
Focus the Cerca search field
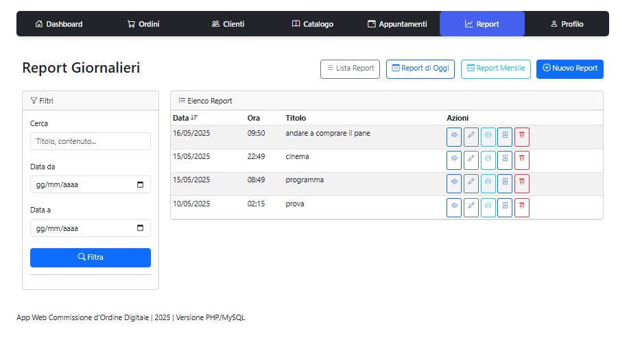click(x=90, y=141)
